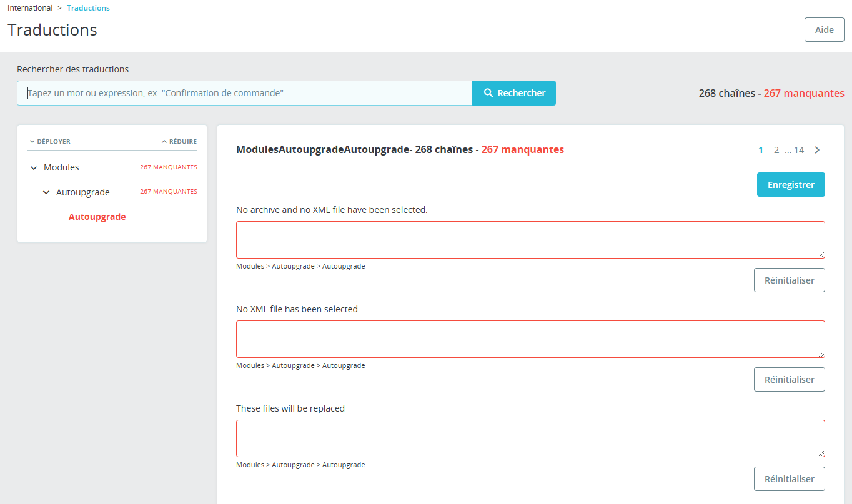Select current pagination page 1
Image resolution: width=852 pixels, height=504 pixels.
click(761, 150)
